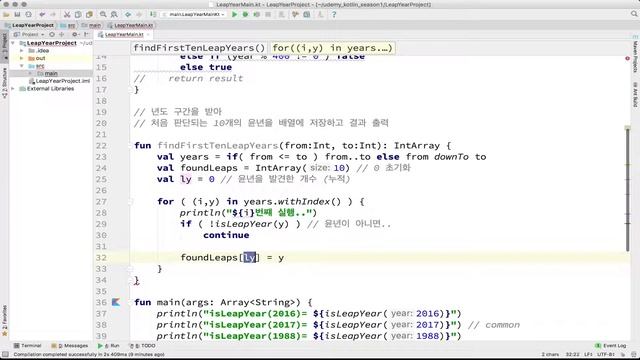Click for((i,y) in years...) editor breadcrumb
Viewport: 640px width, 360px height.
coord(332,48)
